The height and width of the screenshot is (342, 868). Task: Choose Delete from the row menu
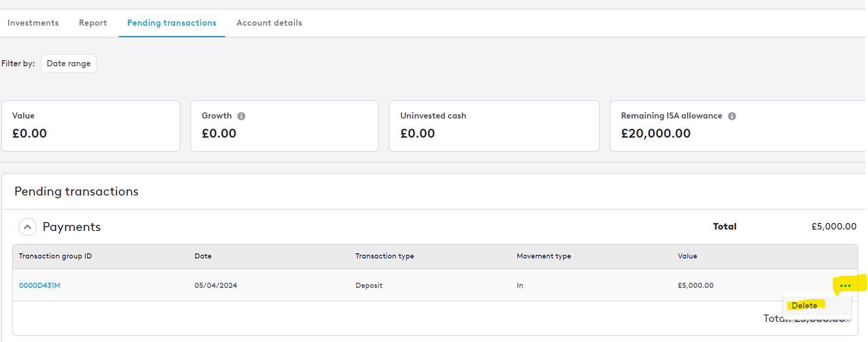tap(805, 306)
